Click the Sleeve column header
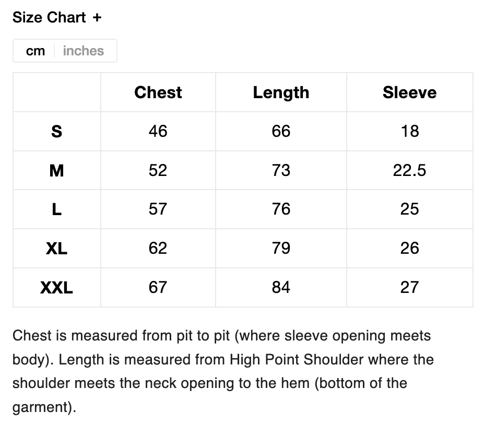Screen dimensions: 496x448 coord(409,92)
